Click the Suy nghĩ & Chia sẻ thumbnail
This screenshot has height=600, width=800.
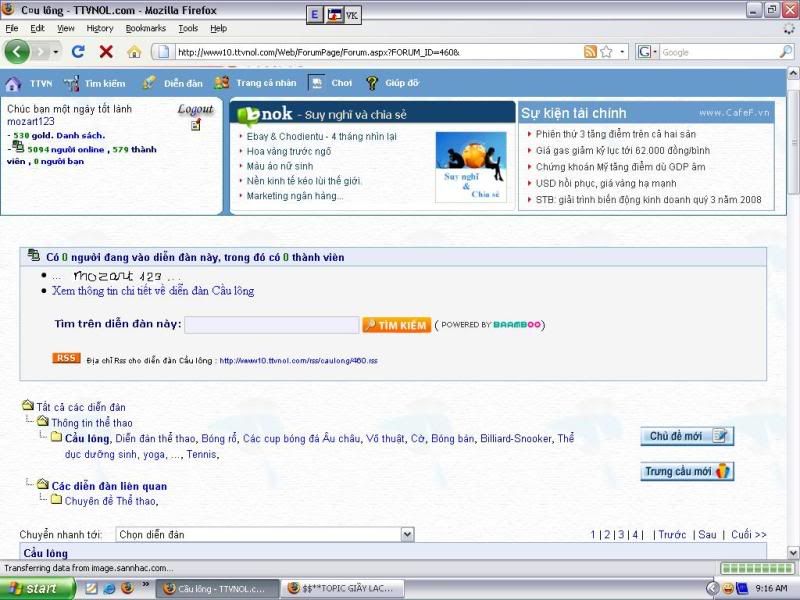pos(471,167)
